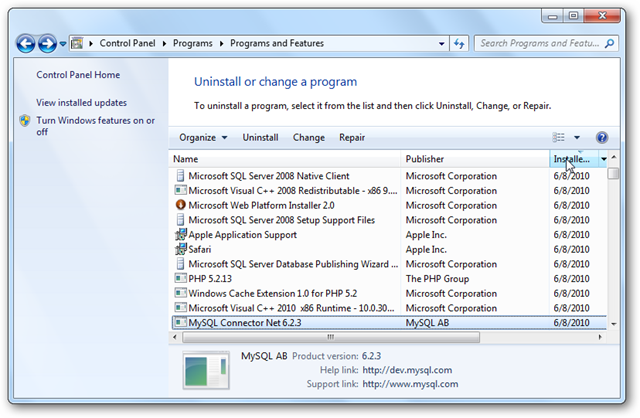Open the http://www.mysql.com support link
This screenshot has height=418, width=640.
coord(410,384)
